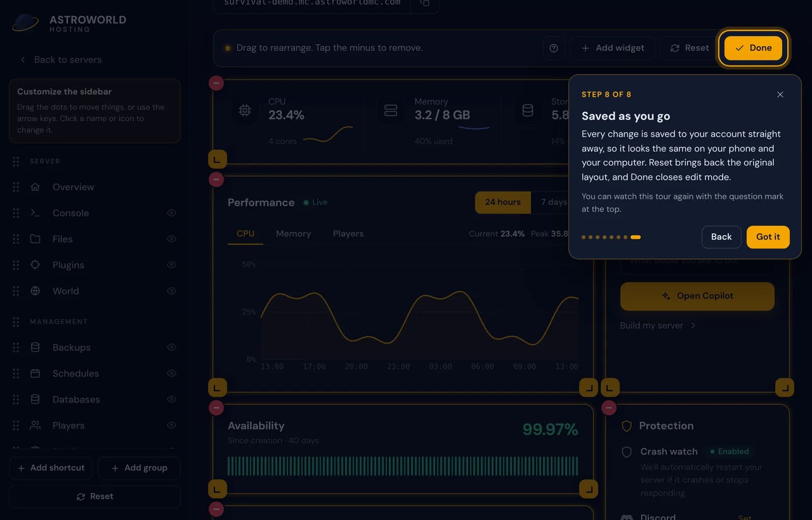The width and height of the screenshot is (812, 520).
Task: Click the Add group button
Action: [x=139, y=468]
